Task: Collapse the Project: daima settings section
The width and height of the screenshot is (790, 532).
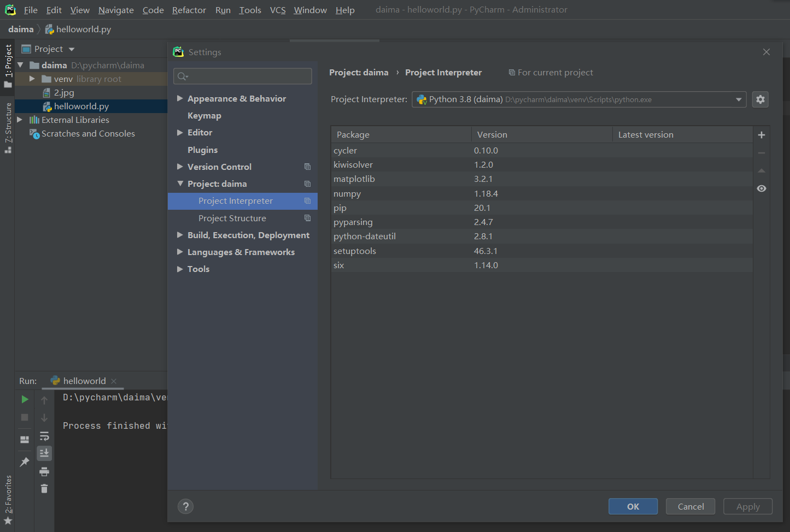Action: point(180,184)
